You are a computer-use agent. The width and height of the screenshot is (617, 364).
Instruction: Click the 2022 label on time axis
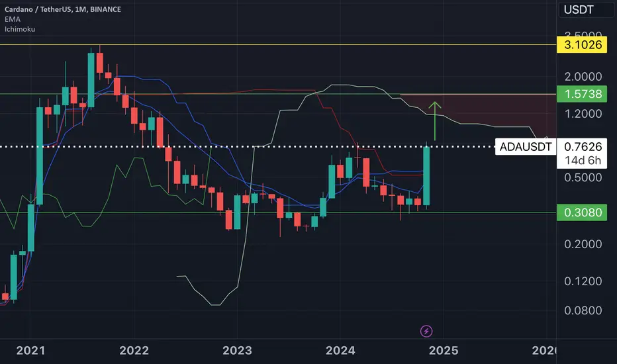134,350
